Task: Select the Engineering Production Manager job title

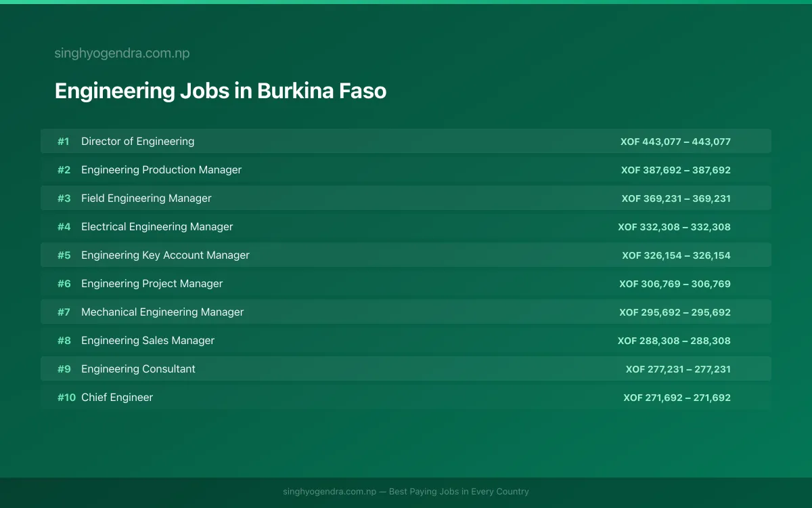Action: click(x=161, y=170)
